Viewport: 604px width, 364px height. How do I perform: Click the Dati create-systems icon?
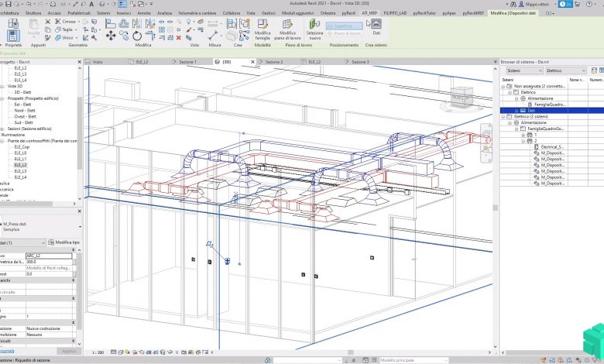coord(376,26)
